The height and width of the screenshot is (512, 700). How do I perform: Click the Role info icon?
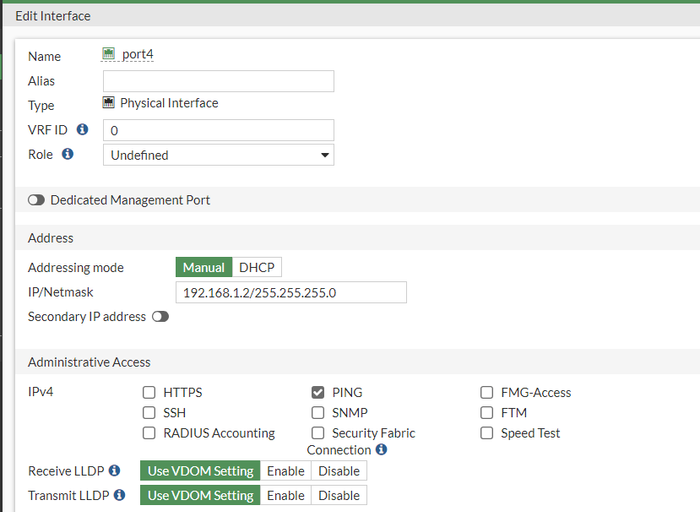68,154
